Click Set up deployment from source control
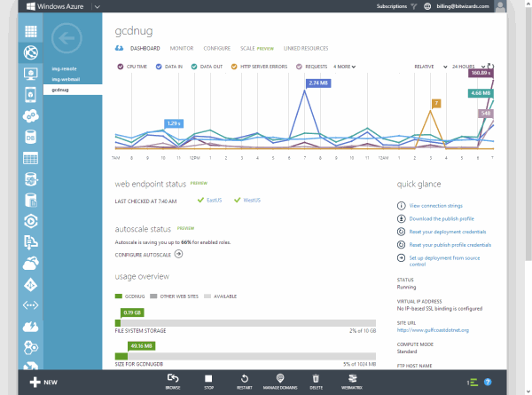This screenshot has height=395, width=532. pyautogui.click(x=444, y=261)
